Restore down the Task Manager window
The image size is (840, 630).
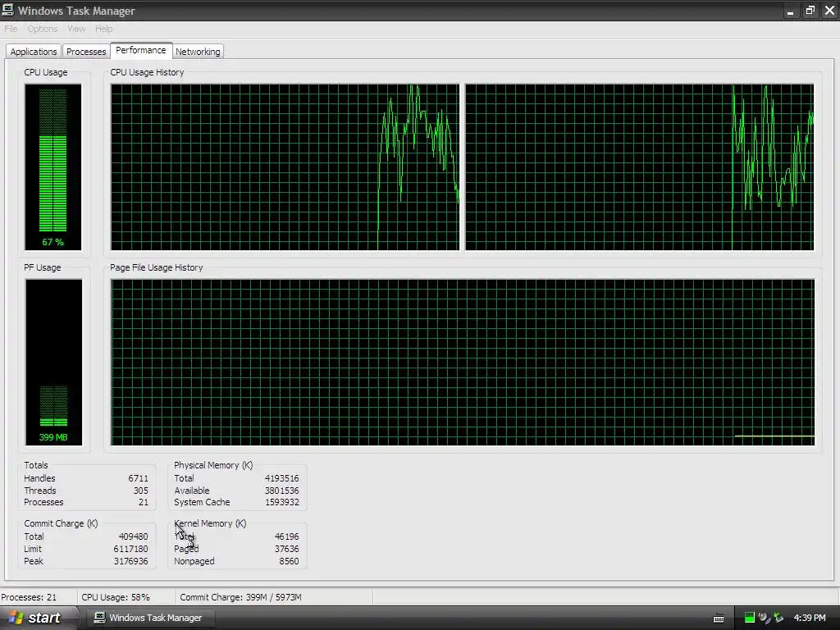click(x=810, y=11)
